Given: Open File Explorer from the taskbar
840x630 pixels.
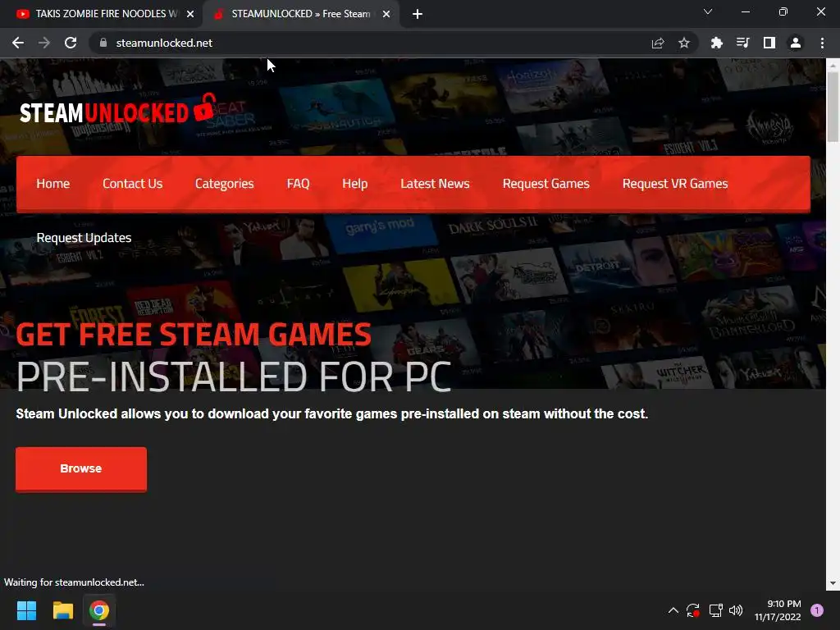Looking at the screenshot, I should pyautogui.click(x=62, y=610).
